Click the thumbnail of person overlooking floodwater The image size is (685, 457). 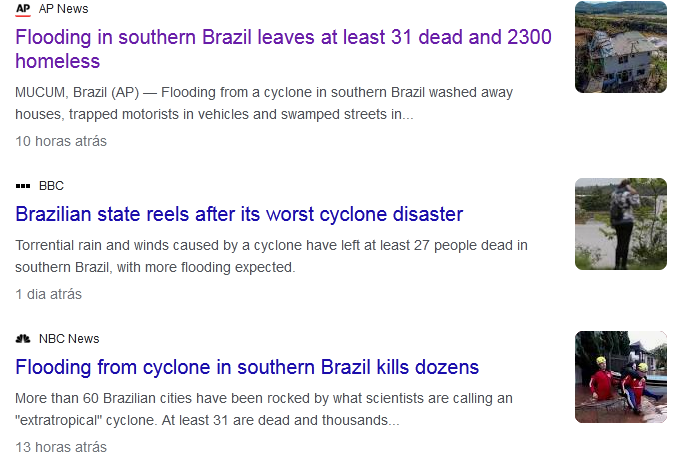tap(621, 224)
